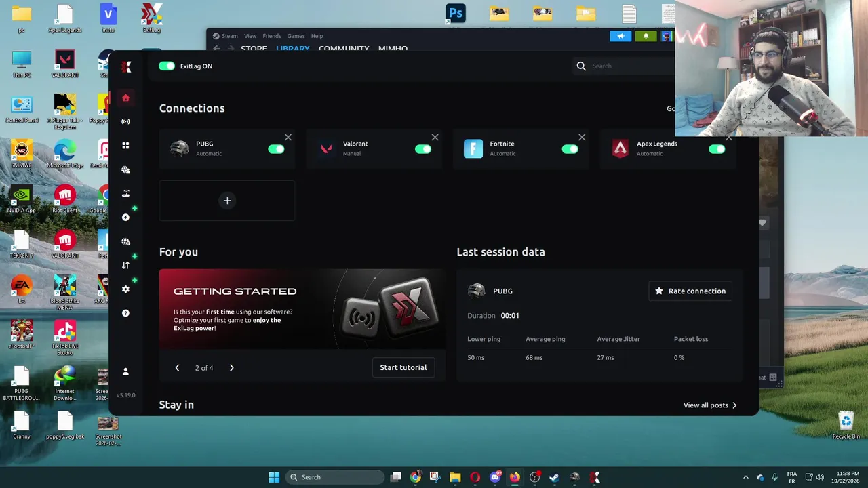The width and height of the screenshot is (868, 488).
Task: Select the Microsoft Edge desktop icon
Action: tap(64, 155)
